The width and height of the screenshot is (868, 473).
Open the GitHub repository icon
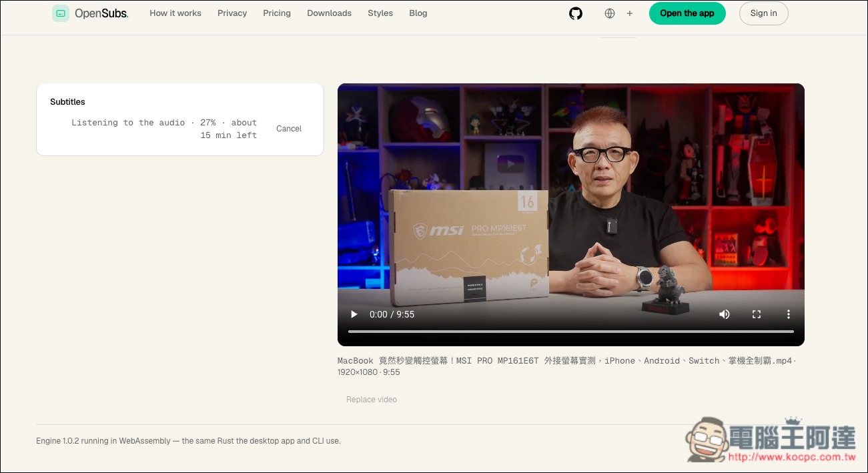576,13
